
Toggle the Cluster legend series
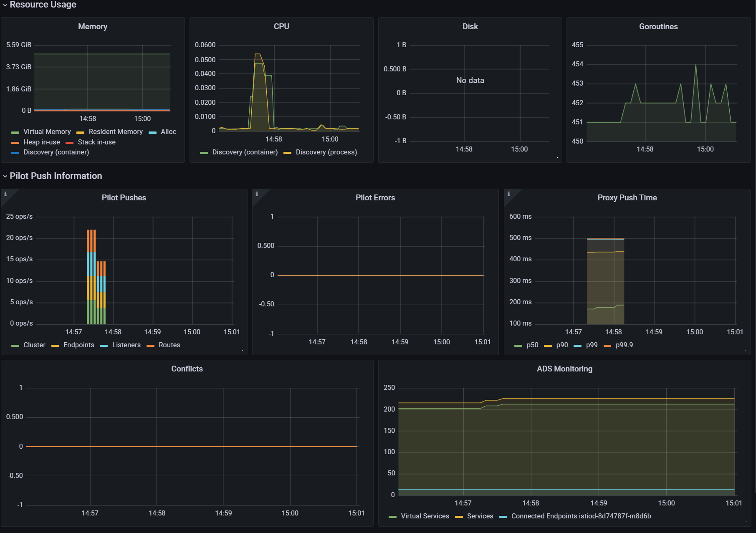(x=34, y=345)
